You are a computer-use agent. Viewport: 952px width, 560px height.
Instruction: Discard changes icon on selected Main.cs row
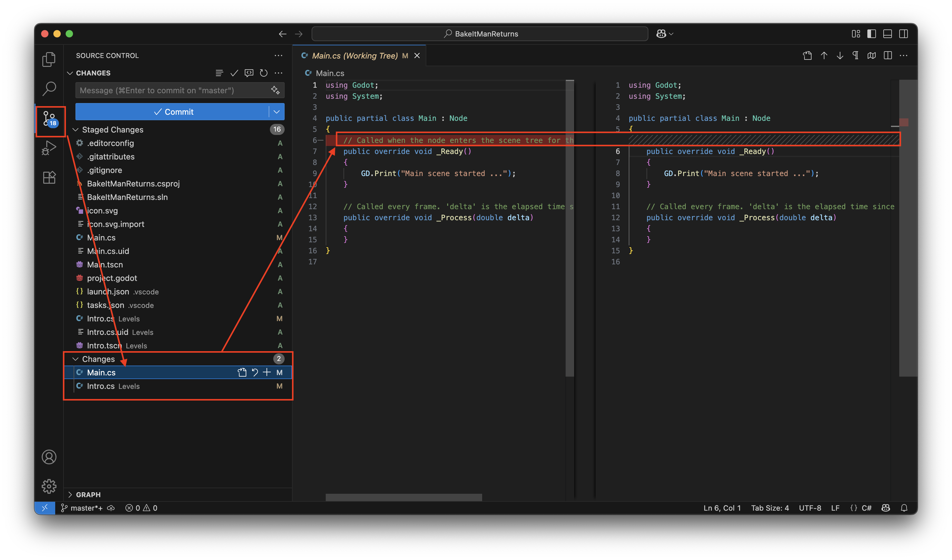(x=255, y=373)
